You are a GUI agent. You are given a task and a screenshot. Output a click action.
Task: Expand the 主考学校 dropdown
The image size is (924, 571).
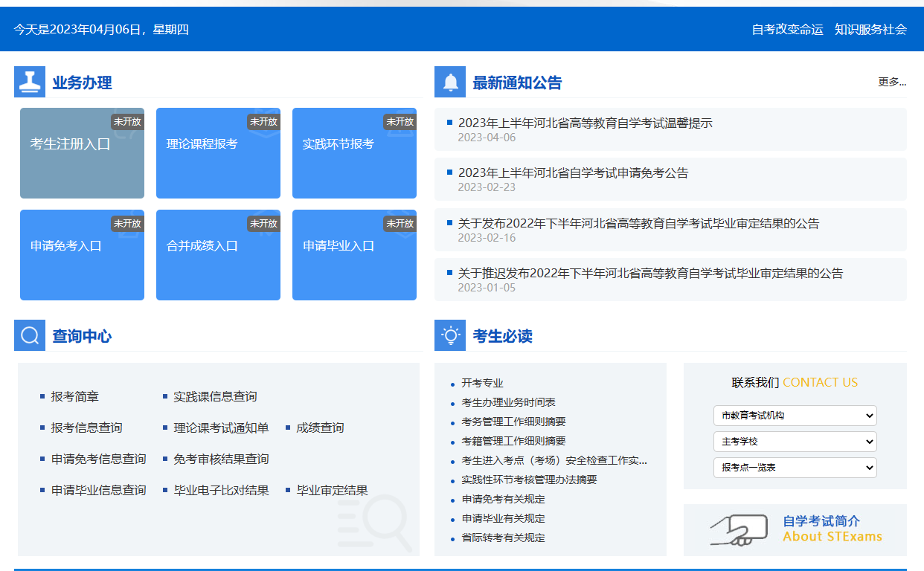795,442
